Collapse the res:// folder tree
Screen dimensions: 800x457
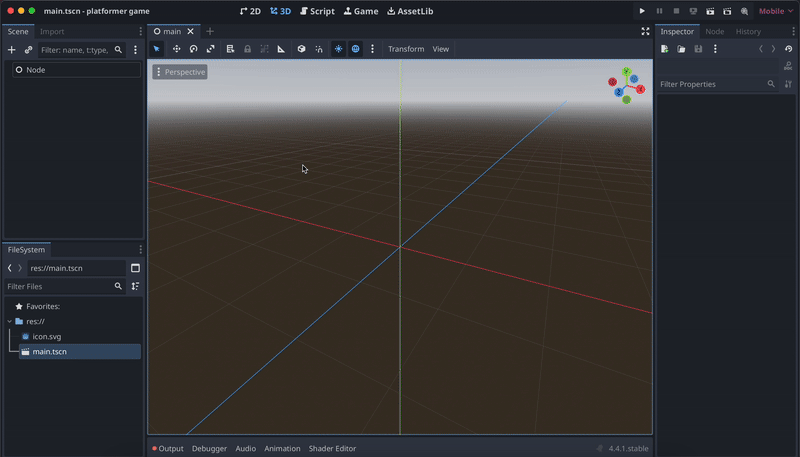coord(9,321)
